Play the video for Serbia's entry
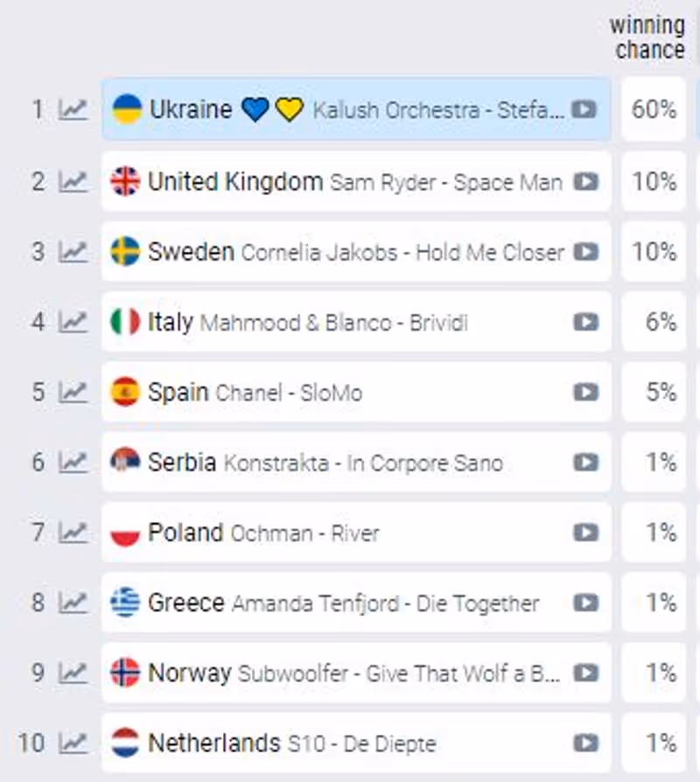Viewport: 700px width, 782px height. pyautogui.click(x=585, y=463)
